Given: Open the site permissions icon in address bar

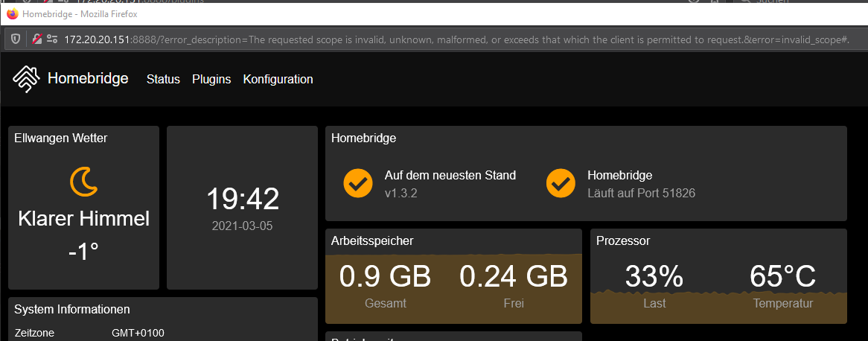Looking at the screenshot, I should tap(51, 39).
